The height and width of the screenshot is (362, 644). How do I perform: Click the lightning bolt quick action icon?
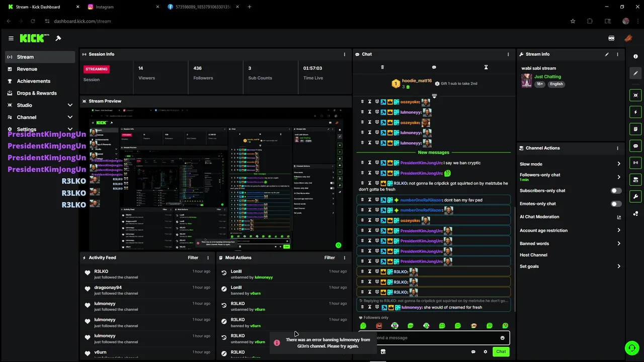(635, 112)
